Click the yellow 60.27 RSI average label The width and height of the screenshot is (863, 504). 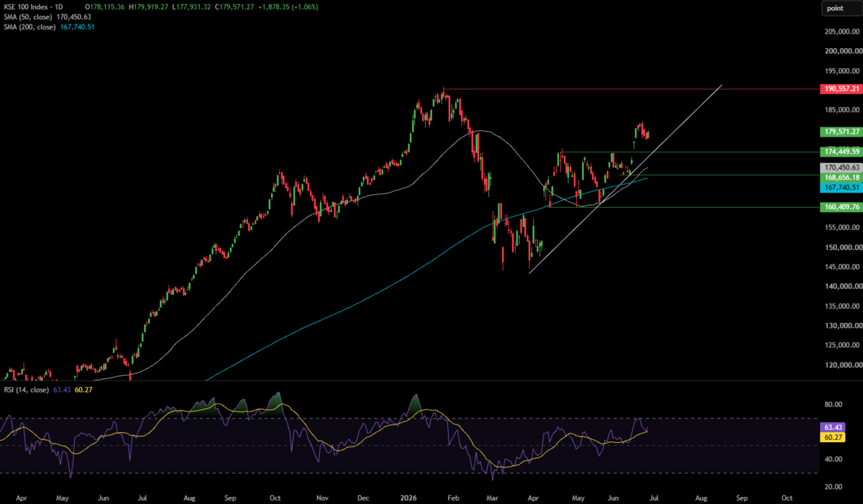(830, 437)
